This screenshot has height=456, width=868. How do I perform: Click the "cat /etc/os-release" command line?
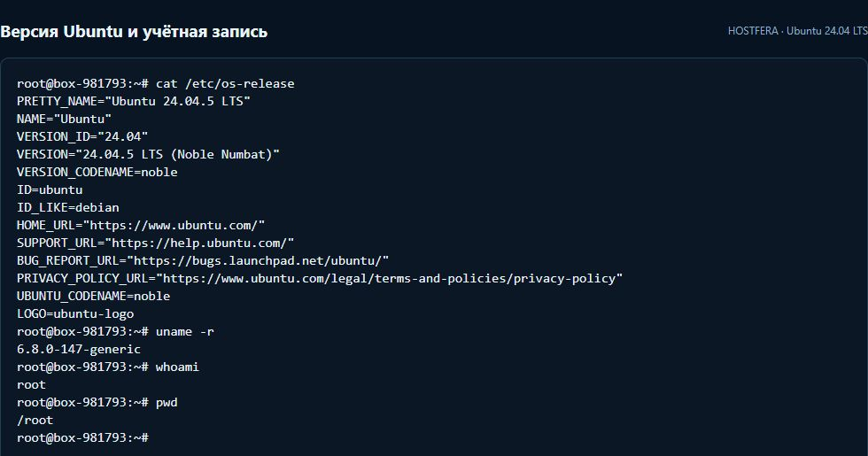156,83
